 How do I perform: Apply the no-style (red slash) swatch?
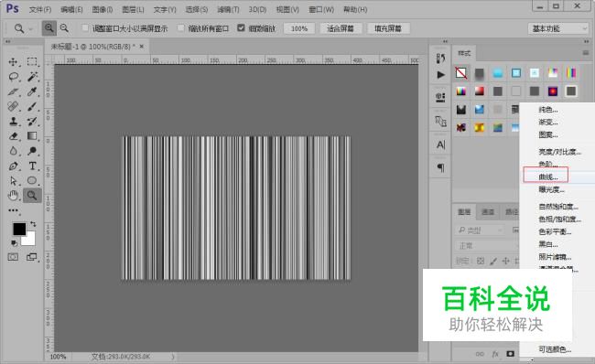click(461, 73)
